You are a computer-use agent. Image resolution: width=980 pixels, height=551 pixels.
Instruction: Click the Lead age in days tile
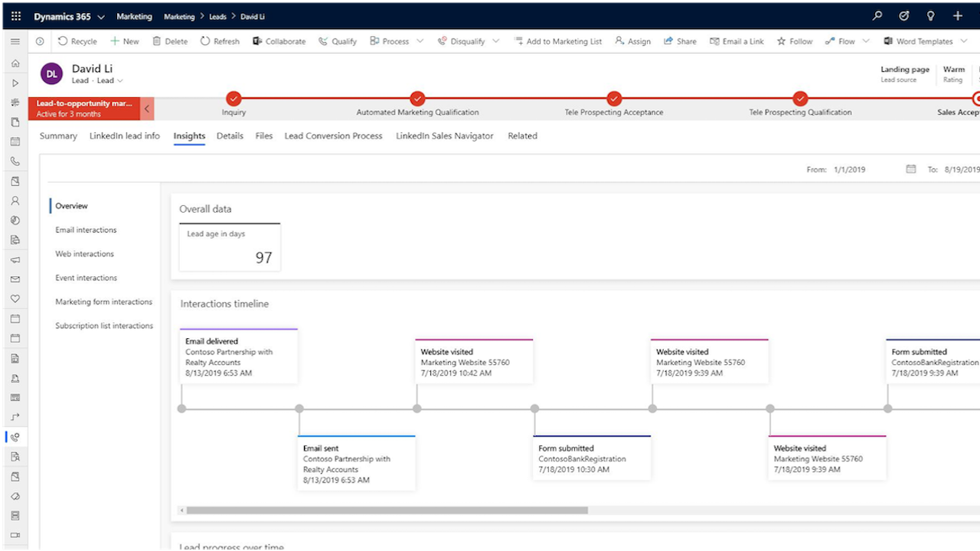230,247
